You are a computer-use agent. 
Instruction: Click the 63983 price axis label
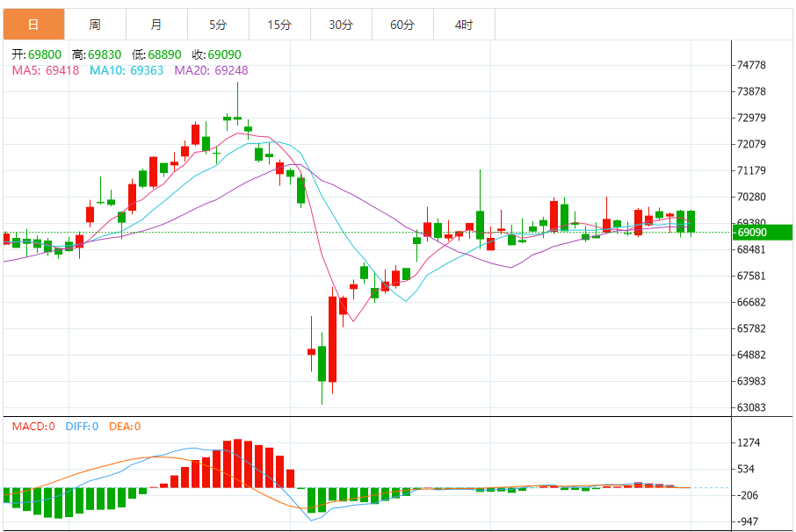tap(751, 381)
